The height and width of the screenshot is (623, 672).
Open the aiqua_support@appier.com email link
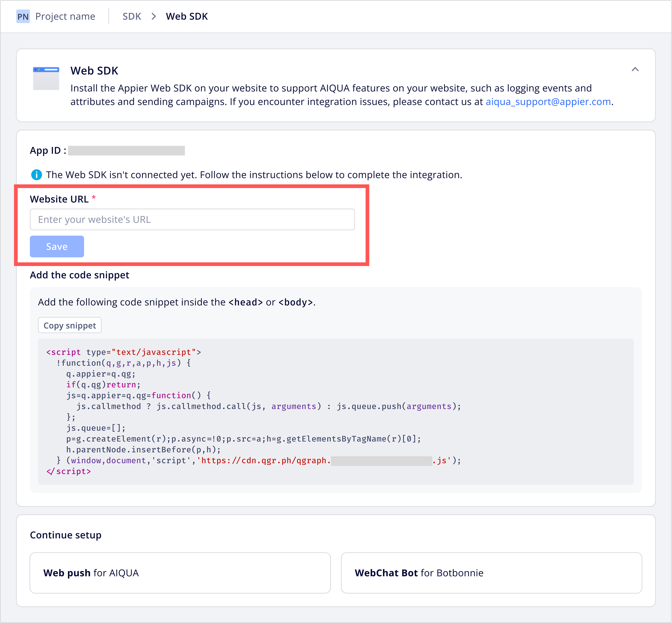[x=548, y=102]
